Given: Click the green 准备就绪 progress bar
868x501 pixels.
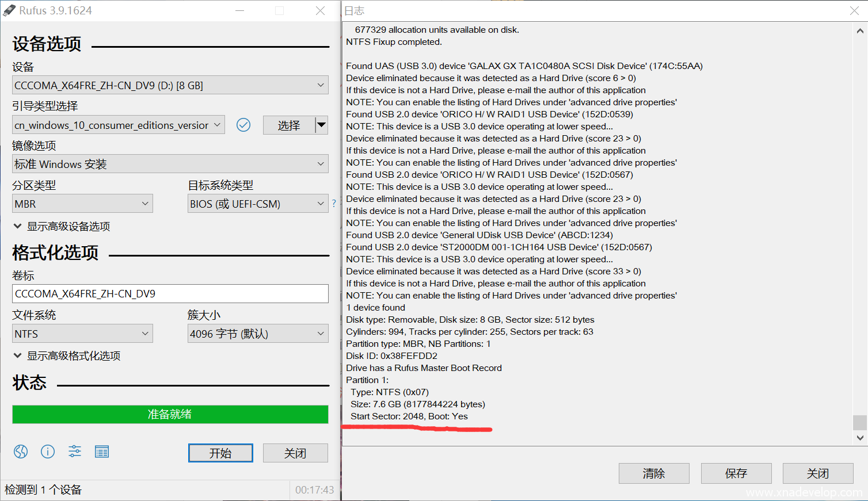Looking at the screenshot, I should coord(170,414).
